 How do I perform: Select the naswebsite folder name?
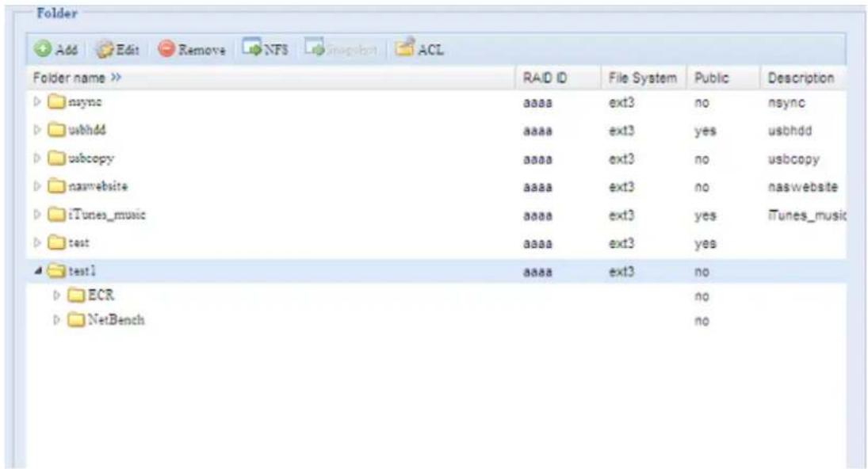(98, 186)
